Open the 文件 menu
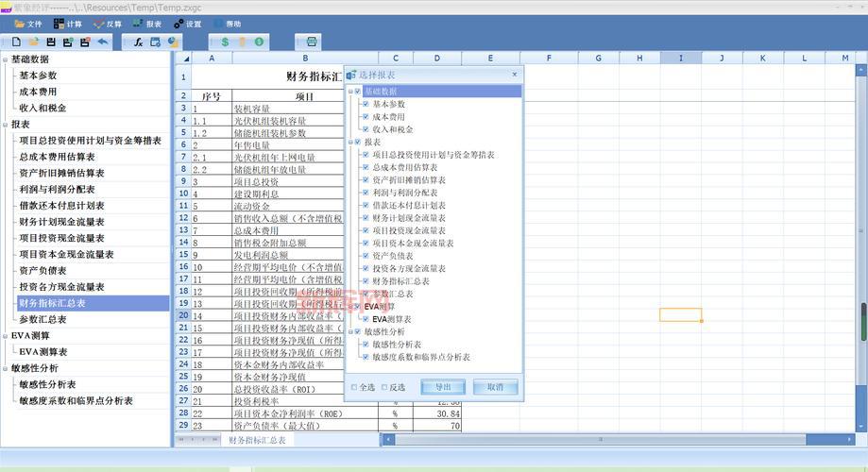The width and height of the screenshot is (868, 472). (27, 24)
